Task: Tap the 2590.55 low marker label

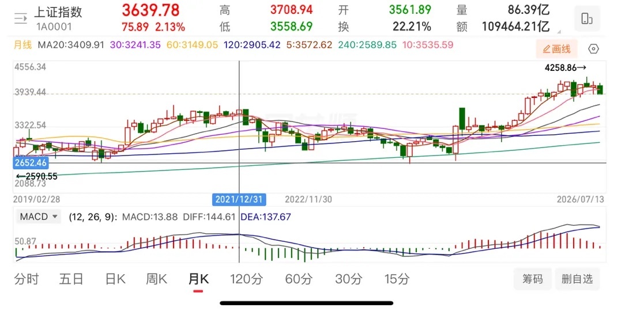Action: click(x=36, y=177)
